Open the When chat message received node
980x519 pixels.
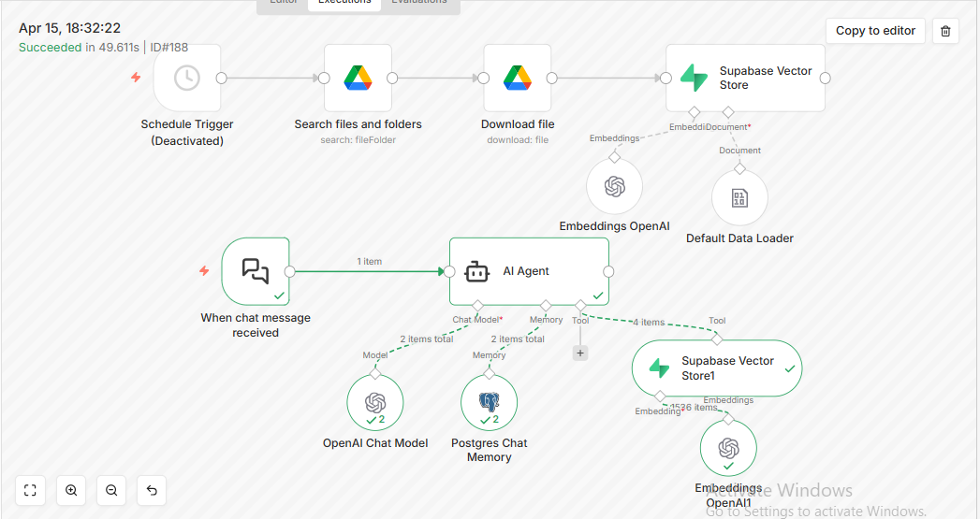tap(256, 271)
